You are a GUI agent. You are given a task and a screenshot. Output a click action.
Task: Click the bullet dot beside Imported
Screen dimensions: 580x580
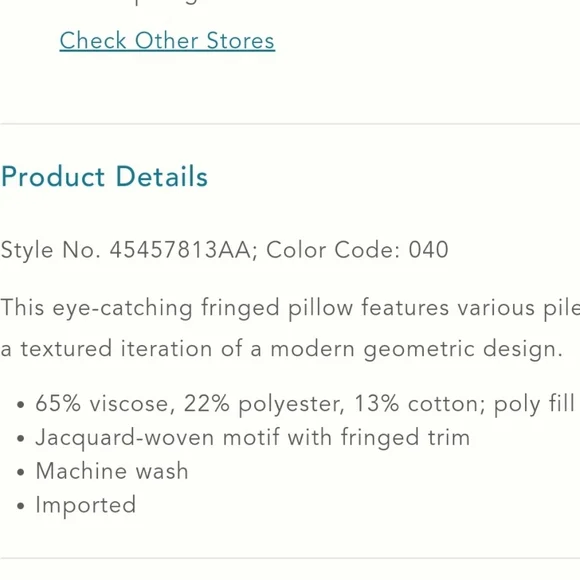tap(21, 506)
